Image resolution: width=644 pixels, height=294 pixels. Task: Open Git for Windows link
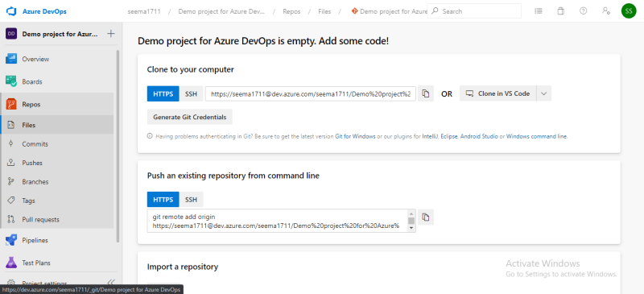pyautogui.click(x=355, y=136)
